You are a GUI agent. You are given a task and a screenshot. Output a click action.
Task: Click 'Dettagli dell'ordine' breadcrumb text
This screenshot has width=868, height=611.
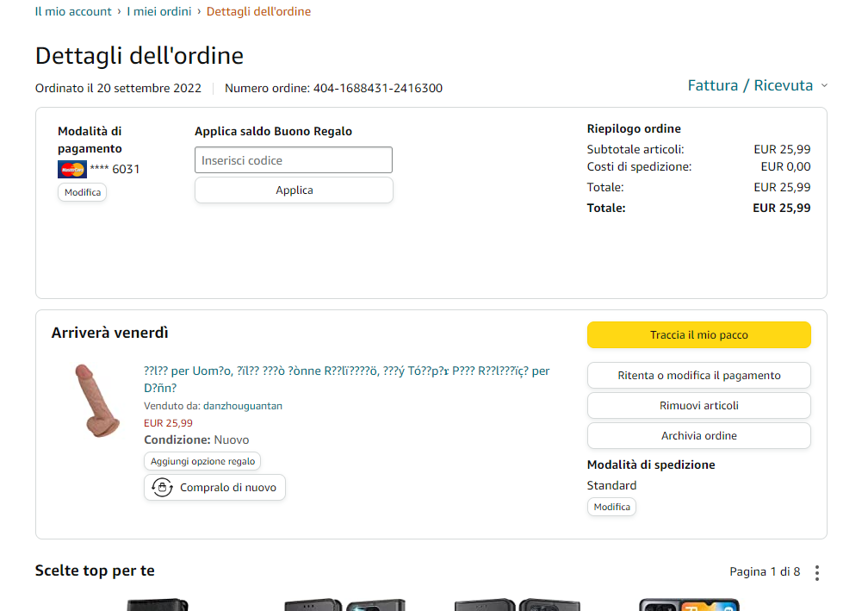[258, 11]
